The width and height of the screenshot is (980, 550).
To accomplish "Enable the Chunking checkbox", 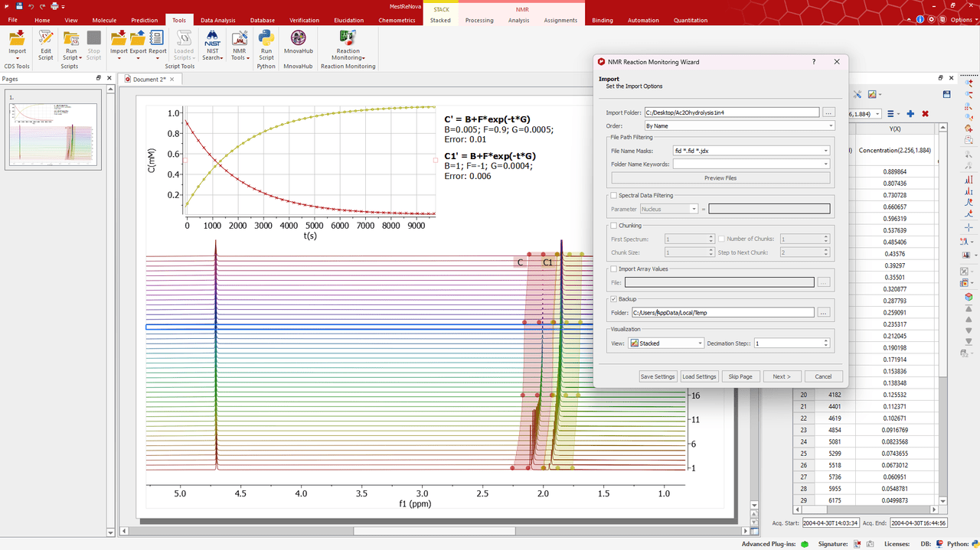I will tap(614, 226).
